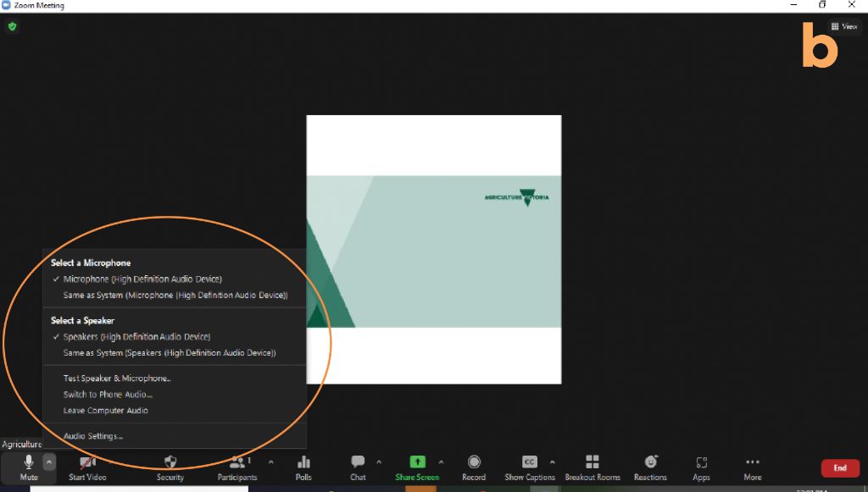This screenshot has width=868, height=492.
Task: Expand the microphone options chevron
Action: [x=49, y=462]
